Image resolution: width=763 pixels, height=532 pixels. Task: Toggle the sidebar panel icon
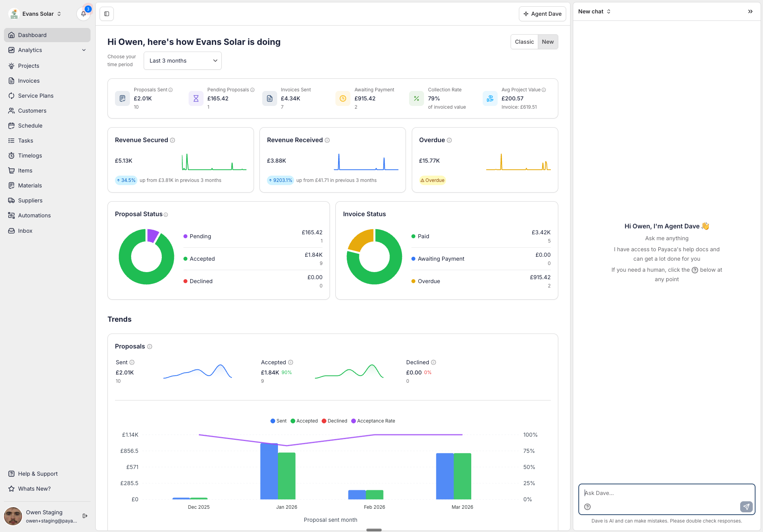(x=107, y=14)
